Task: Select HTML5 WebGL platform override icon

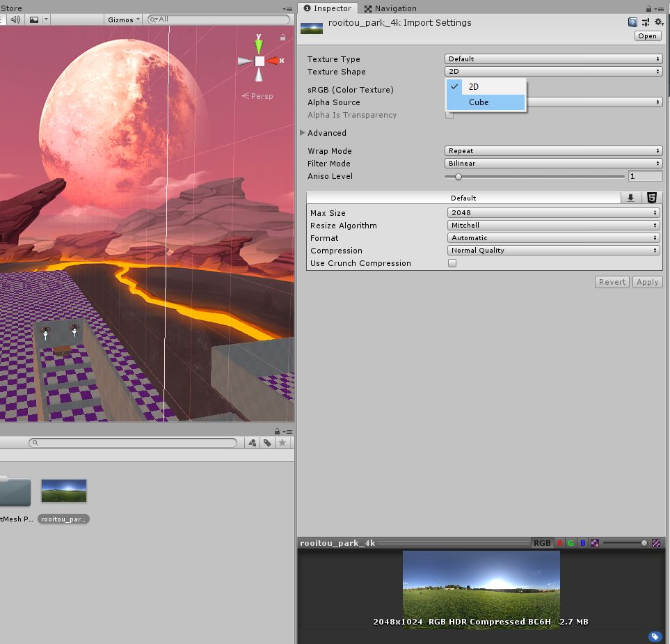Action: point(651,198)
